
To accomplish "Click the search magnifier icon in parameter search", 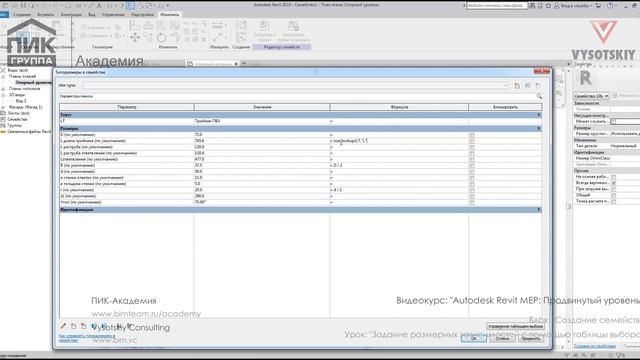I will (x=539, y=96).
